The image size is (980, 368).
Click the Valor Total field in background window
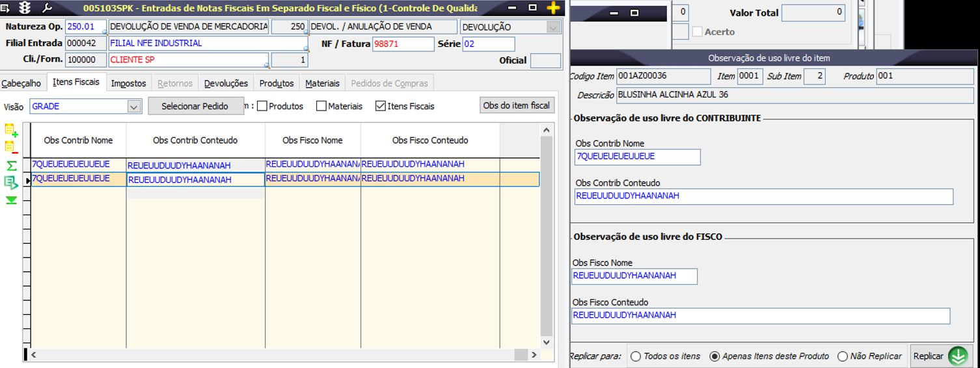tap(813, 12)
